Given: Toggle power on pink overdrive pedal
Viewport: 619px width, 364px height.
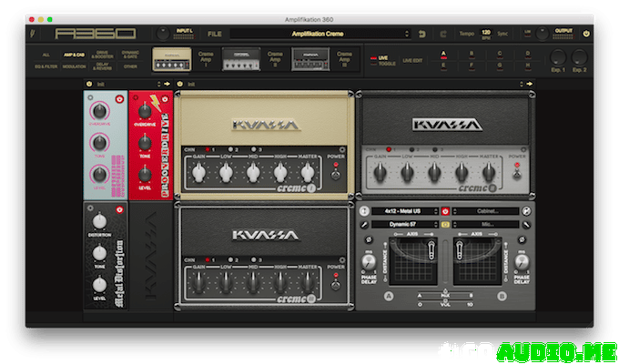Looking at the screenshot, I should coord(119,97).
